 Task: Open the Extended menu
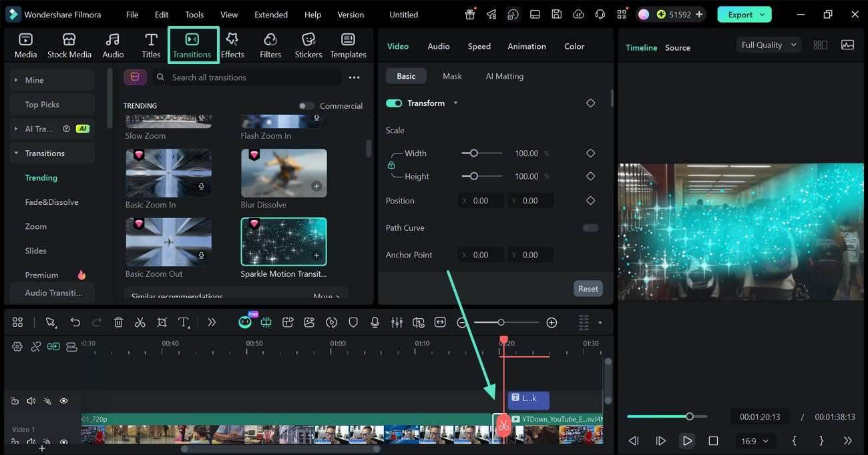[271, 15]
